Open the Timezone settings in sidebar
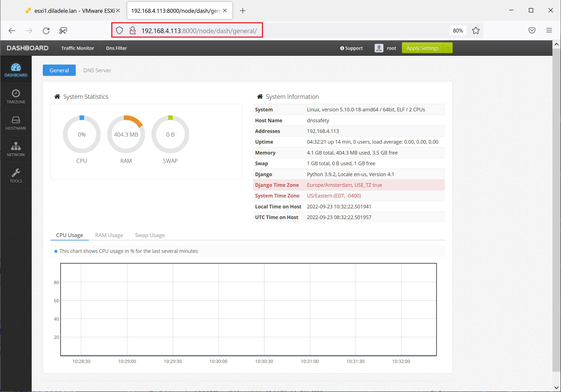The image size is (561, 392). point(16,96)
